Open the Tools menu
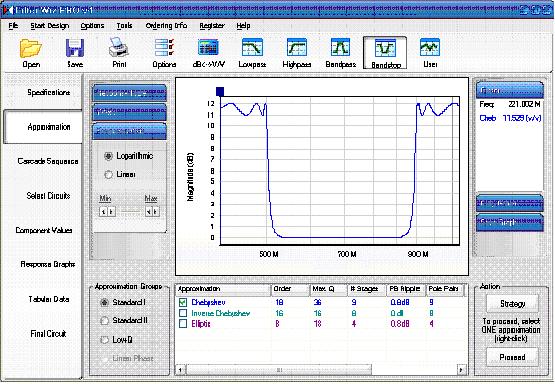Screen dimensions: 555x384 [124, 26]
